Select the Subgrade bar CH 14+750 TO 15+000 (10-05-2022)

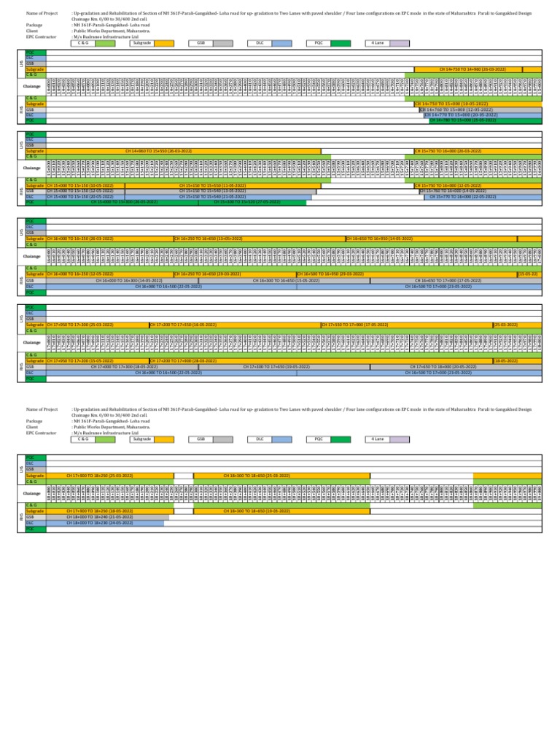[x=478, y=104]
